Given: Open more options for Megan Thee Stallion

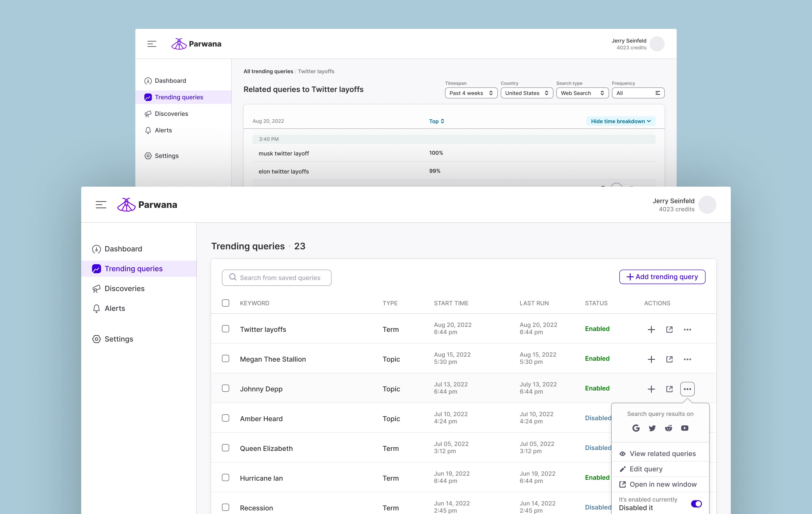Looking at the screenshot, I should pyautogui.click(x=687, y=359).
